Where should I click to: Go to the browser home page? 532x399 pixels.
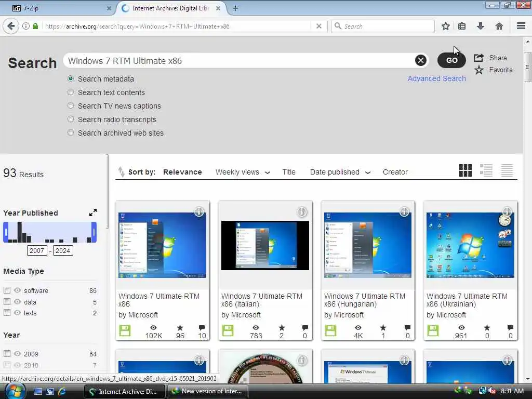coord(499,26)
